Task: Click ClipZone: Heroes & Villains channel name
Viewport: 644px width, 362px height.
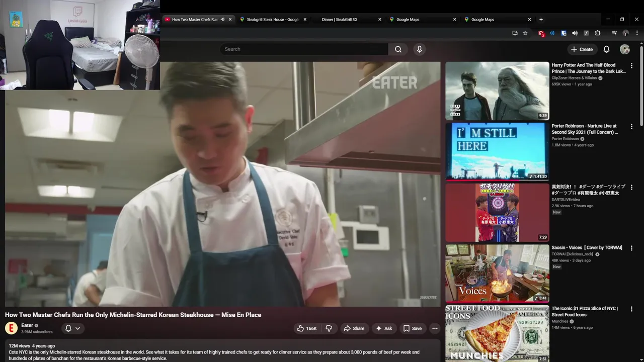Action: (574, 78)
